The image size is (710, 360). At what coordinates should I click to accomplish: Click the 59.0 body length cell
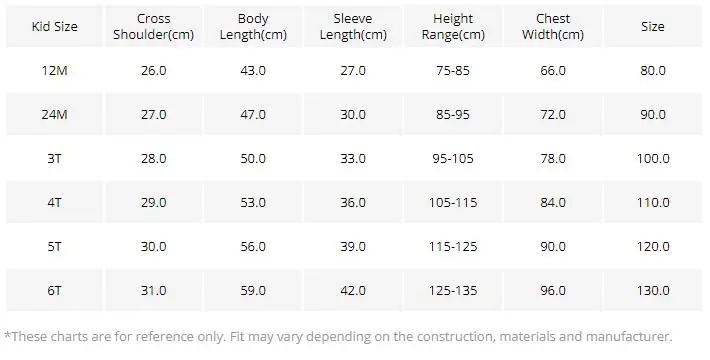[253, 290]
